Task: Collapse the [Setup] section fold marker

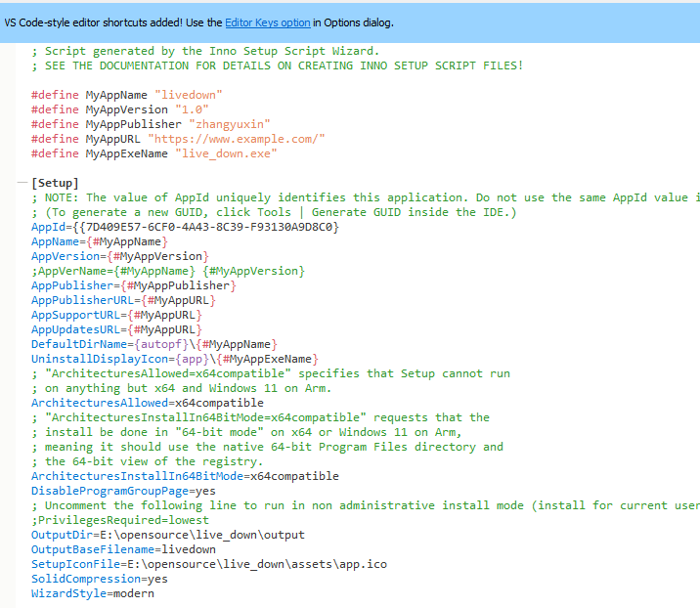Action: pyautogui.click(x=22, y=183)
